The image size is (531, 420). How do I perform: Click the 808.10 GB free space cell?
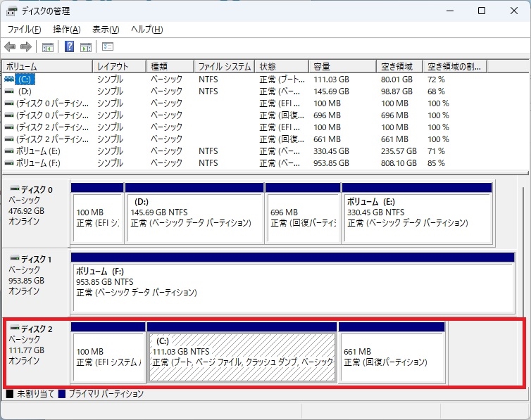[x=399, y=163]
